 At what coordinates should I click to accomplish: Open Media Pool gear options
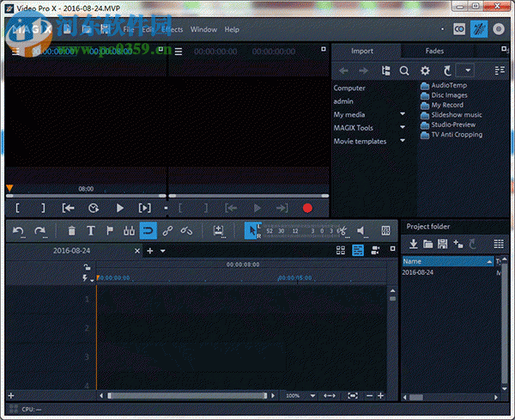coord(425,70)
